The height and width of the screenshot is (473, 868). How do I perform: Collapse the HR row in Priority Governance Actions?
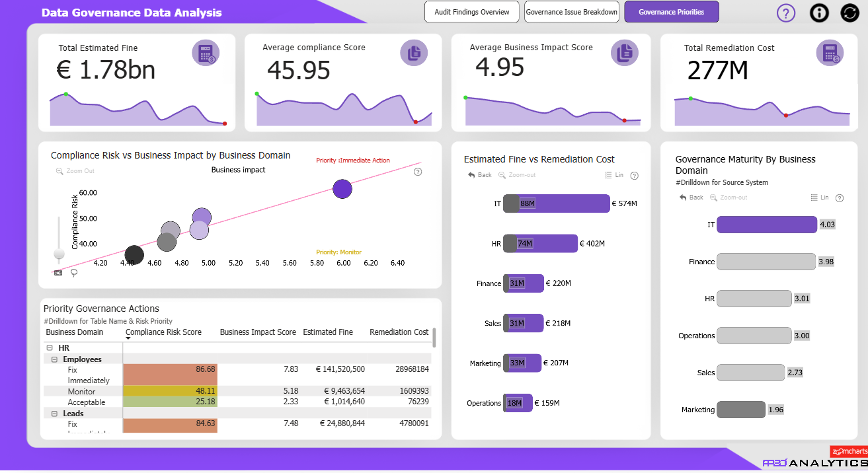[50, 347]
